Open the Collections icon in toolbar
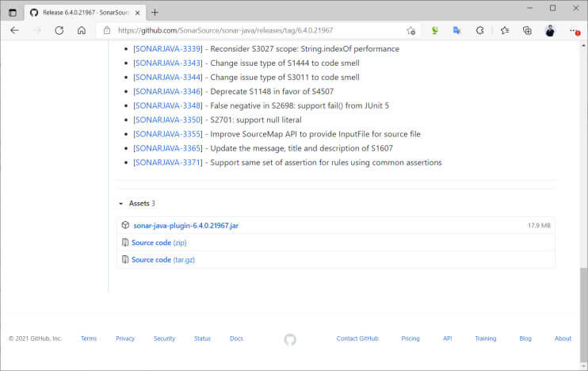This screenshot has width=588, height=371. tap(527, 30)
